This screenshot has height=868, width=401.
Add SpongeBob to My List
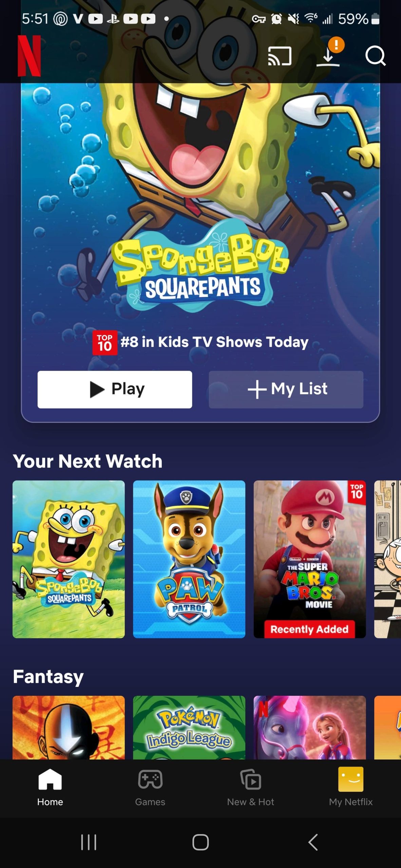pos(286,389)
